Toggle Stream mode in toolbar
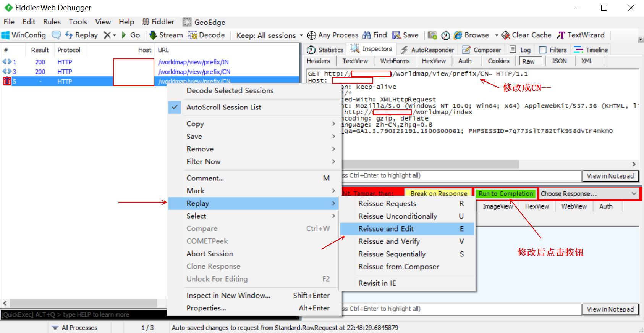 (166, 35)
